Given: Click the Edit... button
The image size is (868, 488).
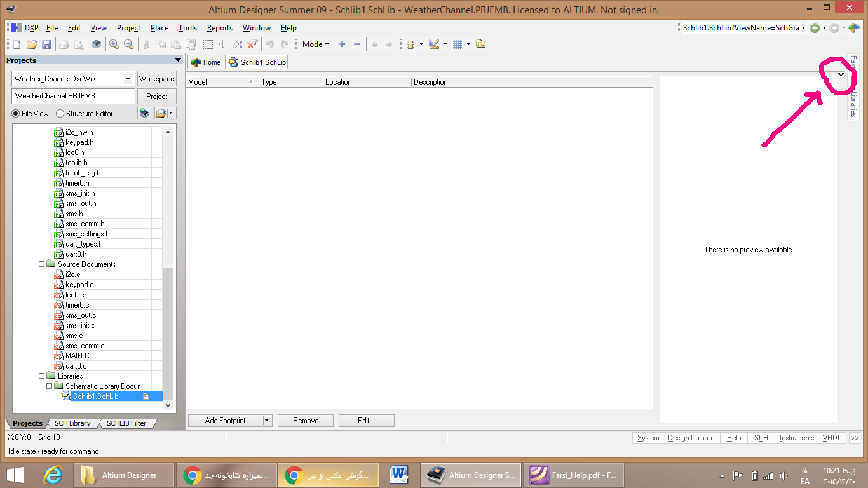Looking at the screenshot, I should pyautogui.click(x=366, y=421).
